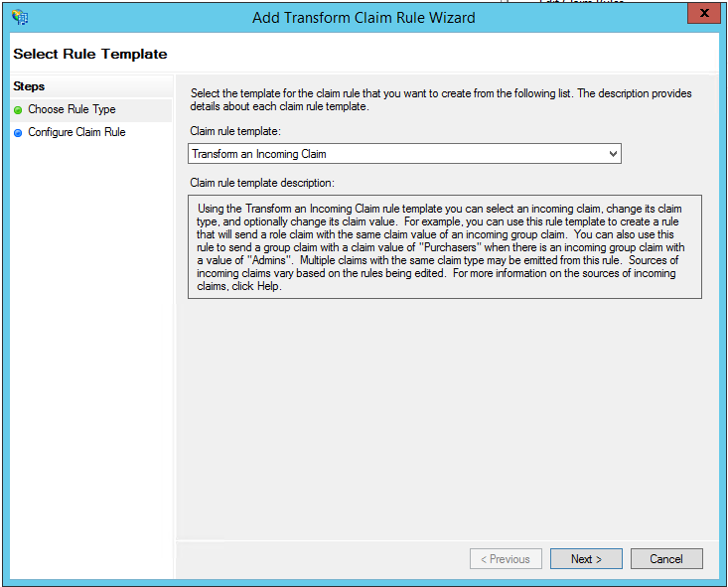
Task: Click the empty area below the Steps list
Action: 89,348
